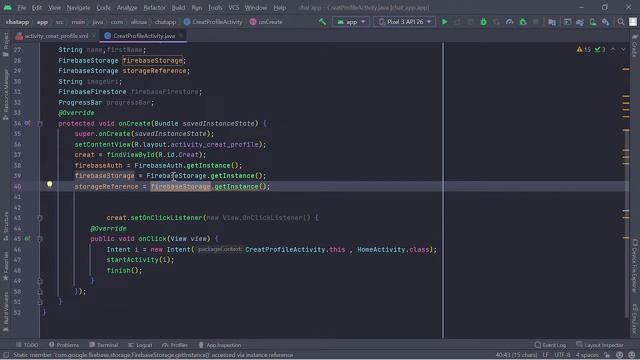
Task: Open the Project tool window sidebar
Action: (x=5, y=43)
